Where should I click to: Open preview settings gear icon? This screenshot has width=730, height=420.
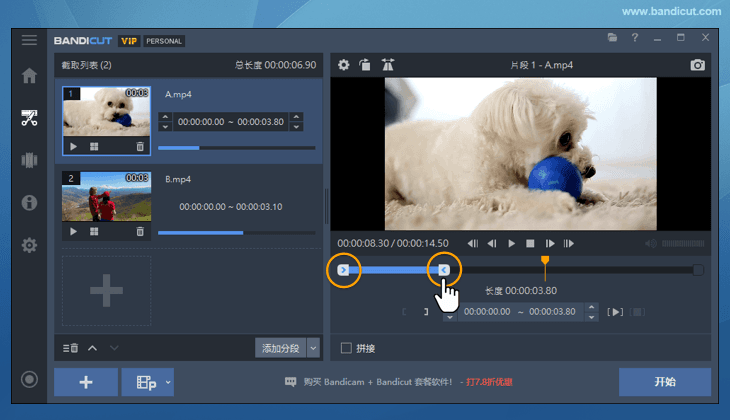point(344,65)
